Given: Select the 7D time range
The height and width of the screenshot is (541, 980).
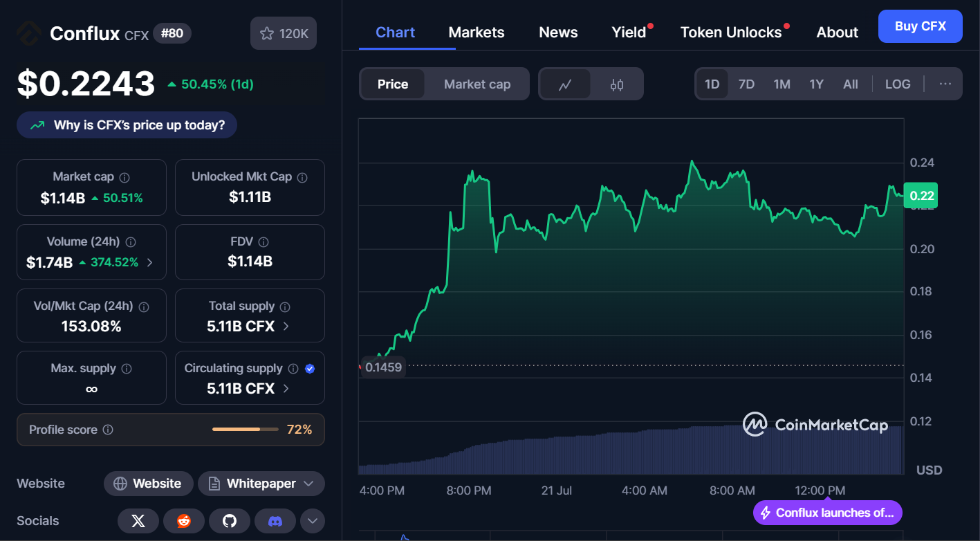Looking at the screenshot, I should pos(746,84).
